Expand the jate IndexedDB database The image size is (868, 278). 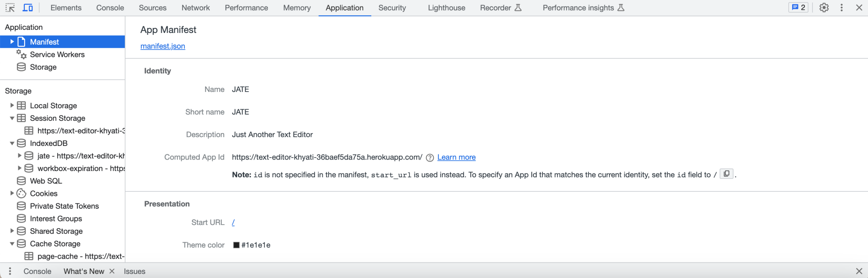[x=20, y=156]
